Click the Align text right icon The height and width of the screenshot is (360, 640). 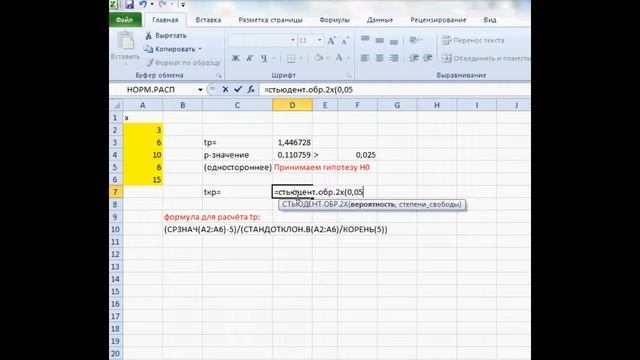pos(394,58)
